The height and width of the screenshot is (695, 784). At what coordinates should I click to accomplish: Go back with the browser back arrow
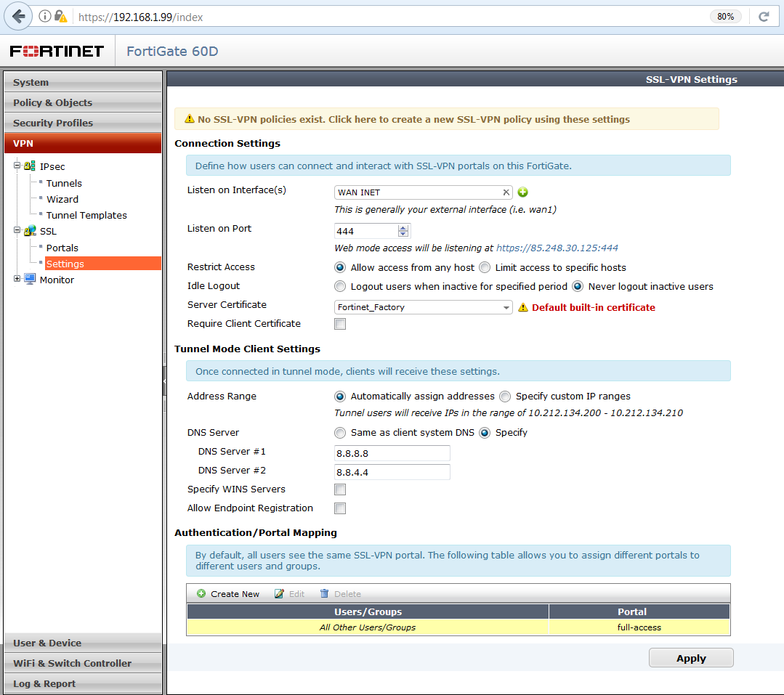click(x=18, y=17)
